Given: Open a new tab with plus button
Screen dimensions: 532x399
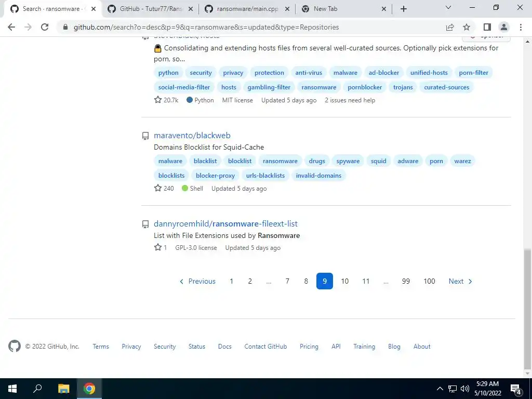Looking at the screenshot, I should (x=403, y=9).
